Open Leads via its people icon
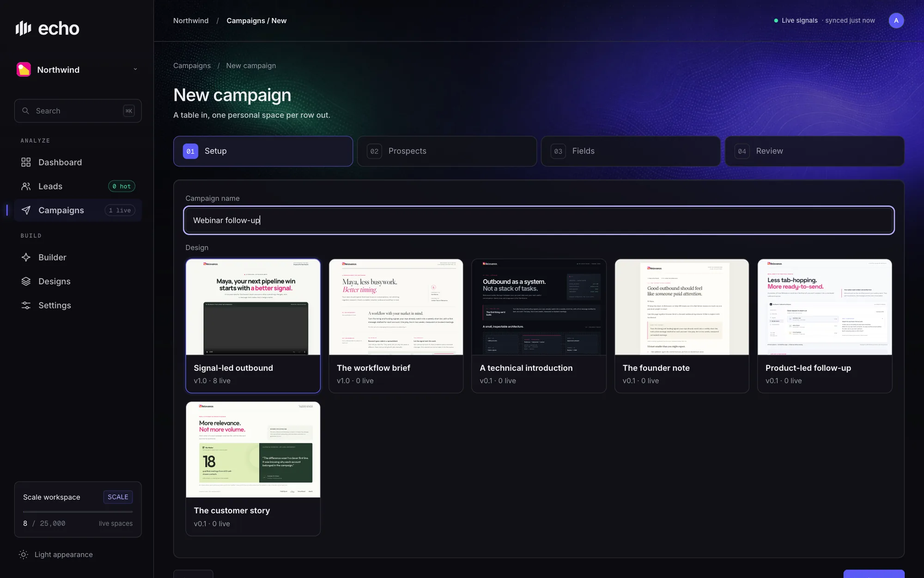This screenshot has width=924, height=578. [x=26, y=186]
